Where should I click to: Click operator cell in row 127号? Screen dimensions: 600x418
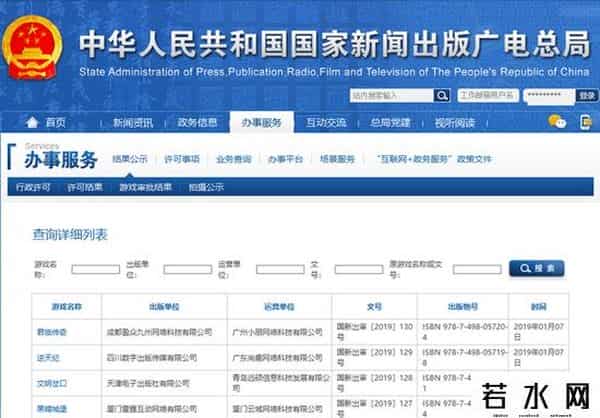[x=277, y=409]
